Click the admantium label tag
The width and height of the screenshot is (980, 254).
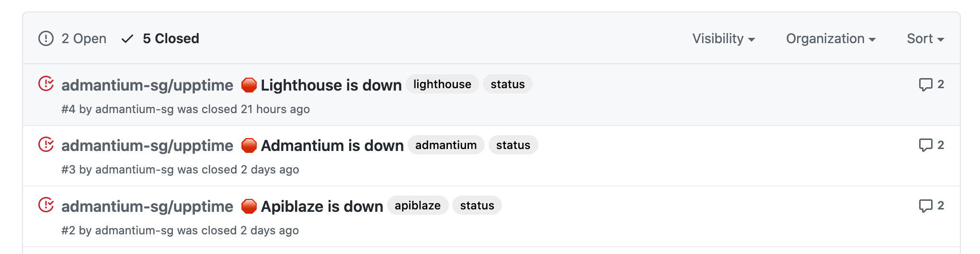point(446,145)
